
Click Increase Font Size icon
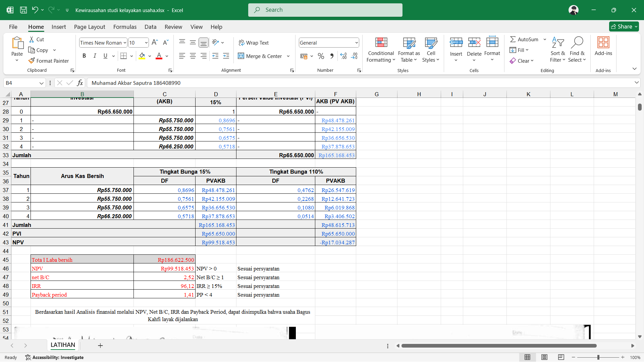155,42
